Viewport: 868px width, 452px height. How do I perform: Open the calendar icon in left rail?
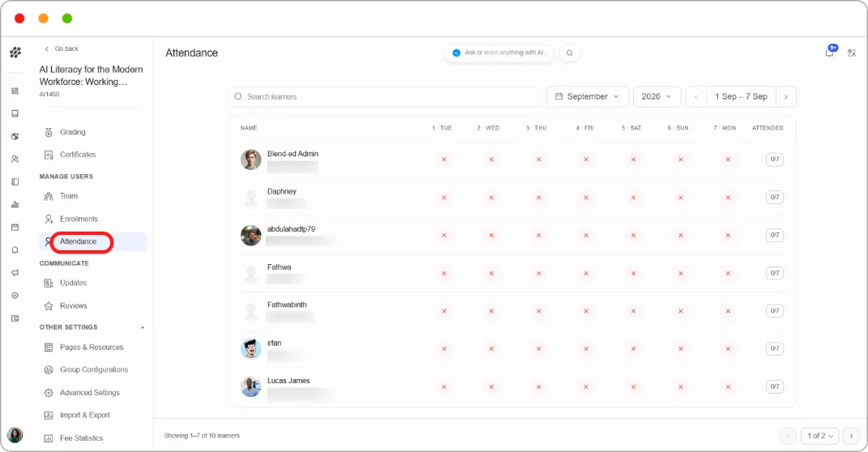(x=15, y=228)
